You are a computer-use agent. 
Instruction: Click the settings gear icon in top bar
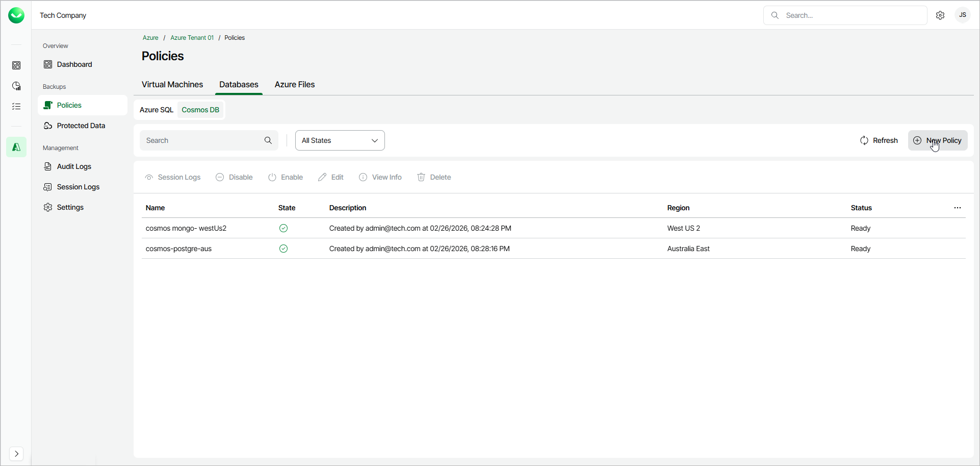[940, 15]
